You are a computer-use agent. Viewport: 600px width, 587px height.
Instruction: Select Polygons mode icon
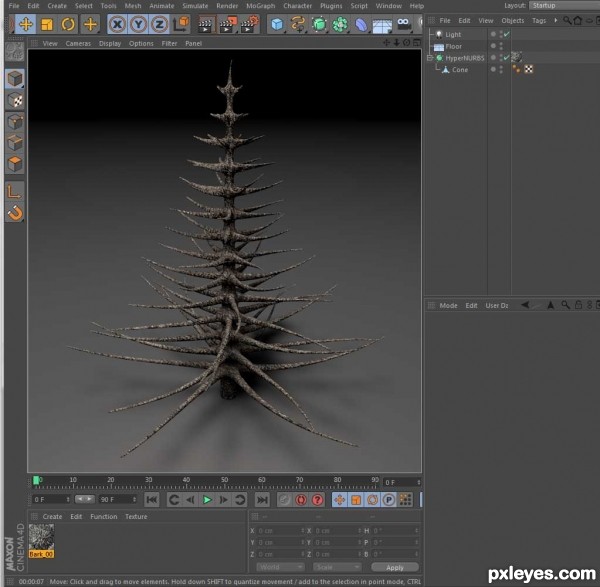(x=15, y=164)
